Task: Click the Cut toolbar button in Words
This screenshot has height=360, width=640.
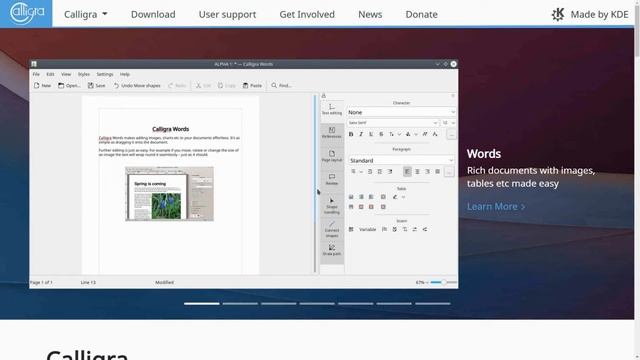Action: coord(203,86)
